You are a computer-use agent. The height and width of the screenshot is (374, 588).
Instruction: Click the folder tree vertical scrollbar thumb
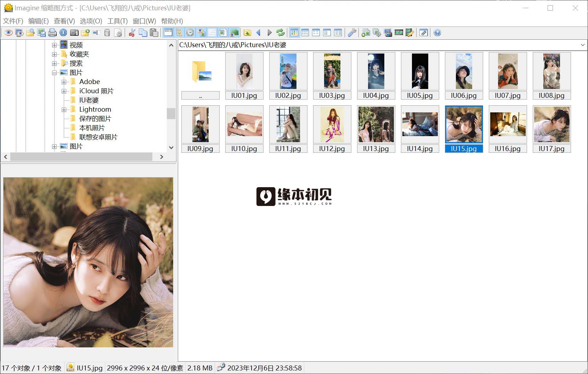(x=171, y=113)
